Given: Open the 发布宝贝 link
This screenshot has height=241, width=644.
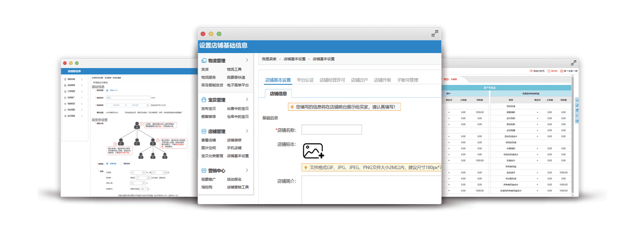Looking at the screenshot, I should click(208, 109).
